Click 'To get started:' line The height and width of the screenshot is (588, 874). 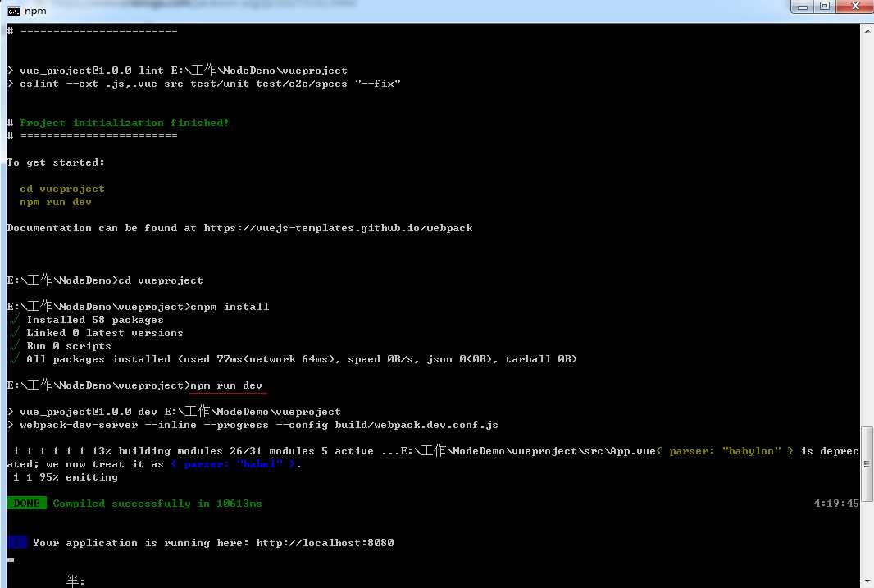[x=56, y=162]
